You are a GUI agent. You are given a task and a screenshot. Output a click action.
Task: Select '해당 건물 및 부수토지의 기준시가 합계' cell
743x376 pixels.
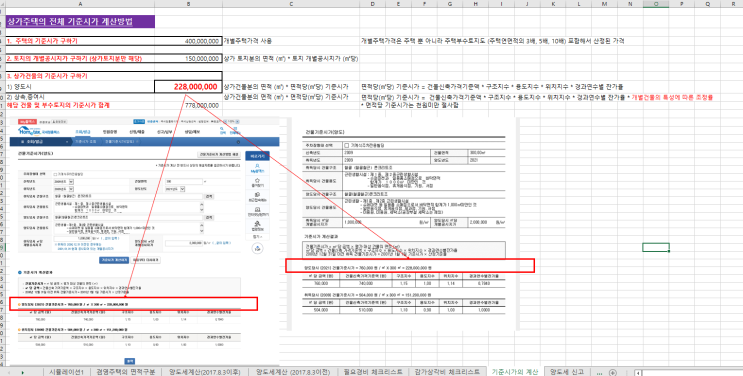(x=80, y=105)
